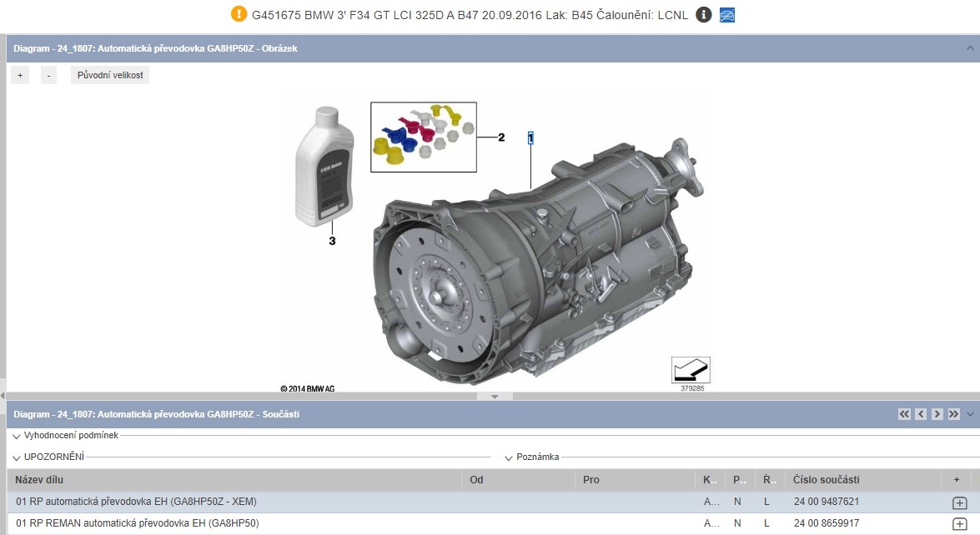The width and height of the screenshot is (980, 535).
Task: Click the oil bottle image
Action: click(x=324, y=166)
